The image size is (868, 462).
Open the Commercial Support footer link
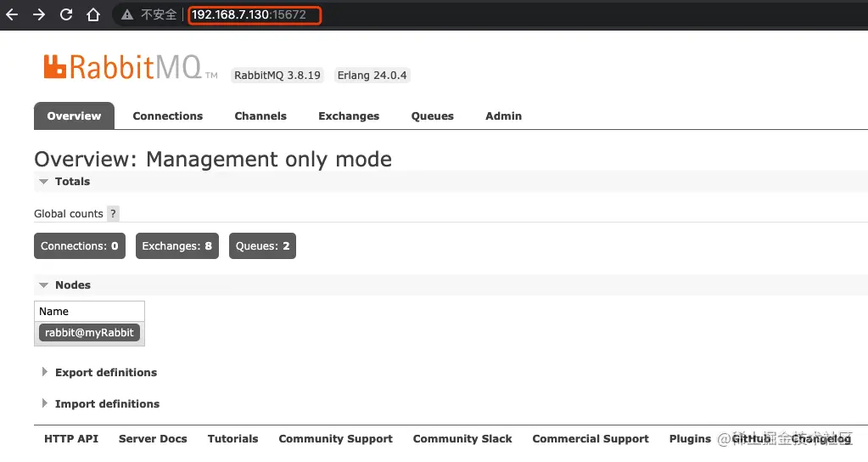[591, 439]
